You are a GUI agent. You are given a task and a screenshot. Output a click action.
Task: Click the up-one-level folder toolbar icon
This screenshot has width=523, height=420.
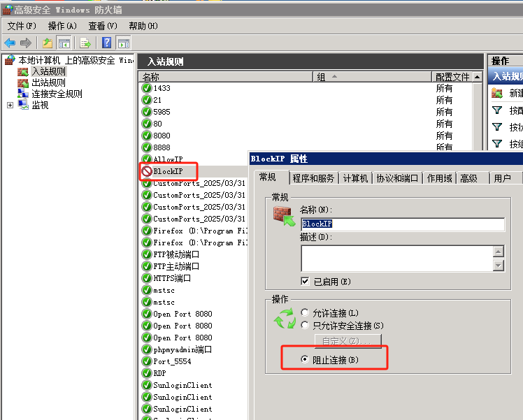point(48,43)
